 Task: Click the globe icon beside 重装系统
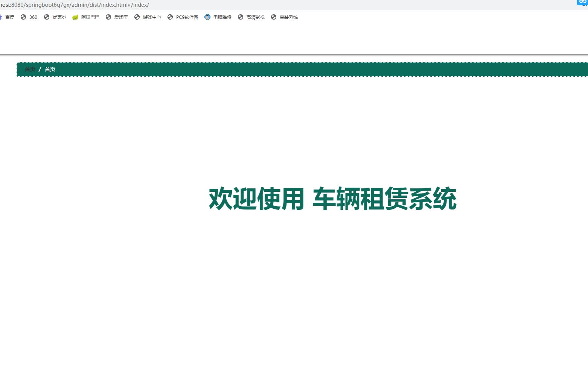(274, 17)
